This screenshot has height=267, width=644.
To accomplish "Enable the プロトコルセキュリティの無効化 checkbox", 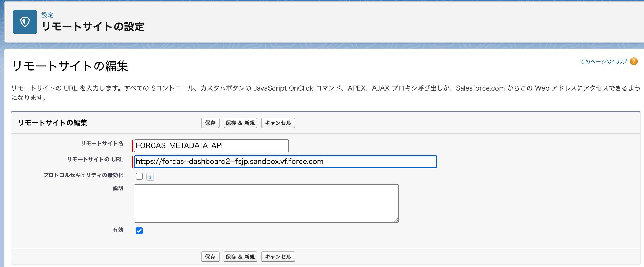I will point(139,176).
